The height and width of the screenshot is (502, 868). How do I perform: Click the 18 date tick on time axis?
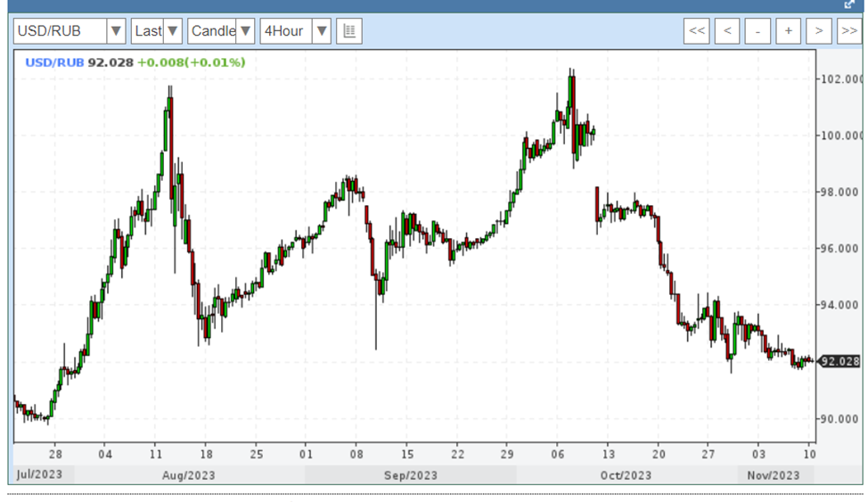(x=206, y=455)
